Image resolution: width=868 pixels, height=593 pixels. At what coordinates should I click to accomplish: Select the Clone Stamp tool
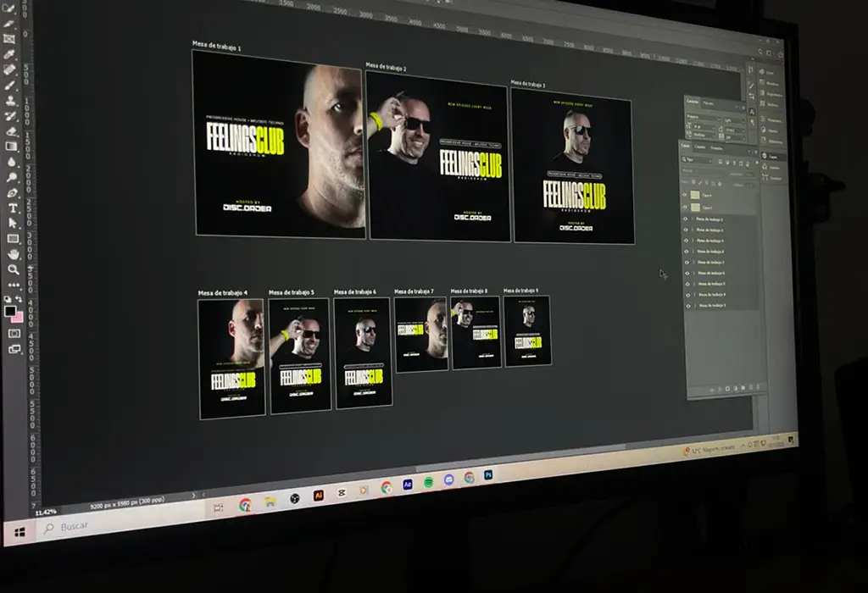tap(11, 101)
